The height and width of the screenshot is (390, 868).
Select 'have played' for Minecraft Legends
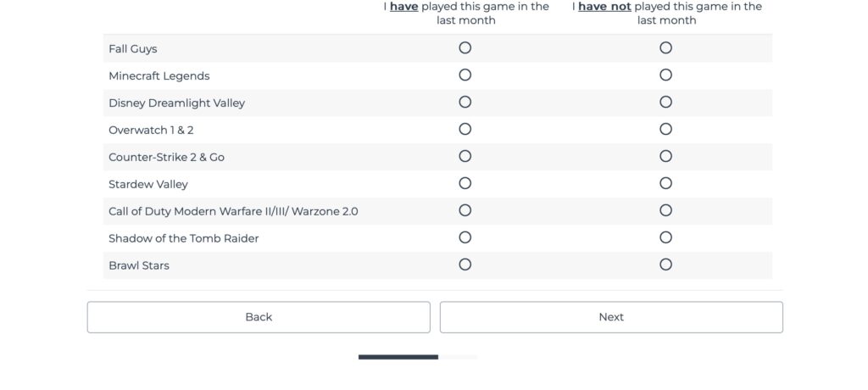click(465, 75)
